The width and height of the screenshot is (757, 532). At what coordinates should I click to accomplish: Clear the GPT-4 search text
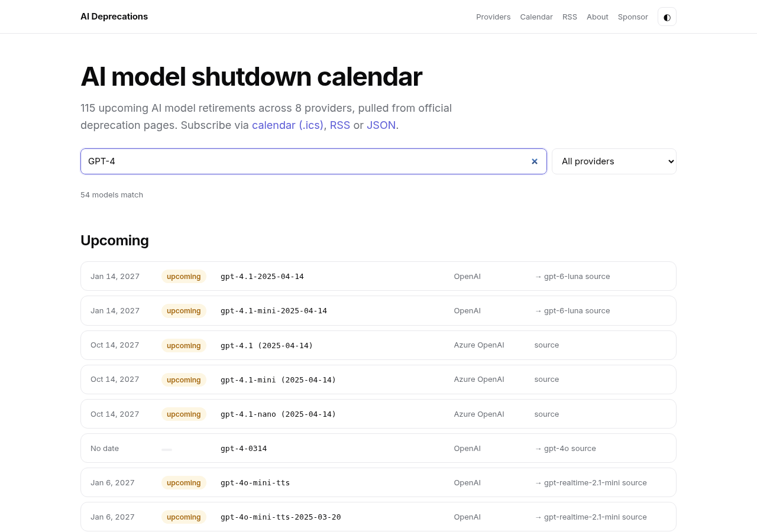coord(535,161)
